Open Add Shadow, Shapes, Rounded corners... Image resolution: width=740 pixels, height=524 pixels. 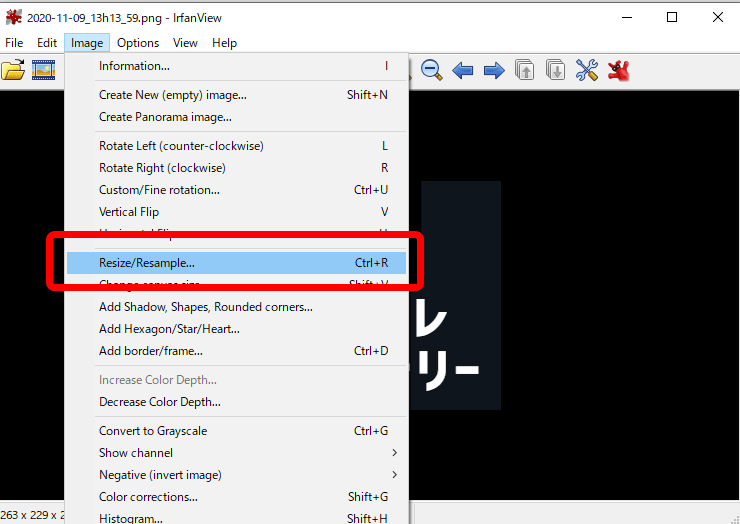click(x=236, y=307)
